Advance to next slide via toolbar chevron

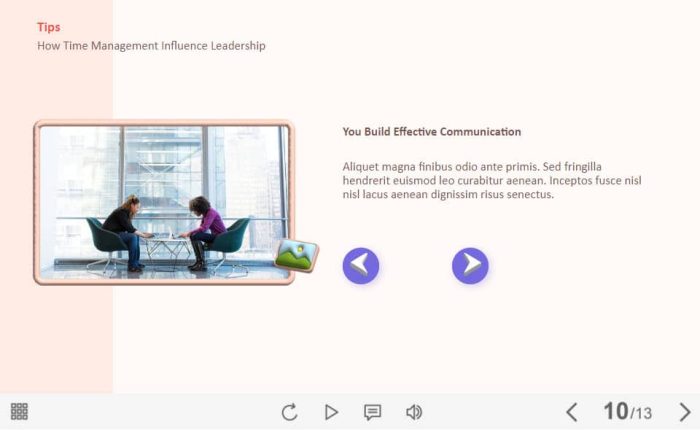(x=685, y=412)
